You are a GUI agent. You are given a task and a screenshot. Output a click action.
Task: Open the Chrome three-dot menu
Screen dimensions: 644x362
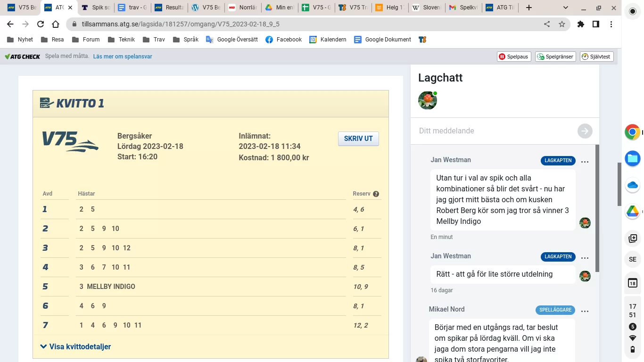(611, 24)
